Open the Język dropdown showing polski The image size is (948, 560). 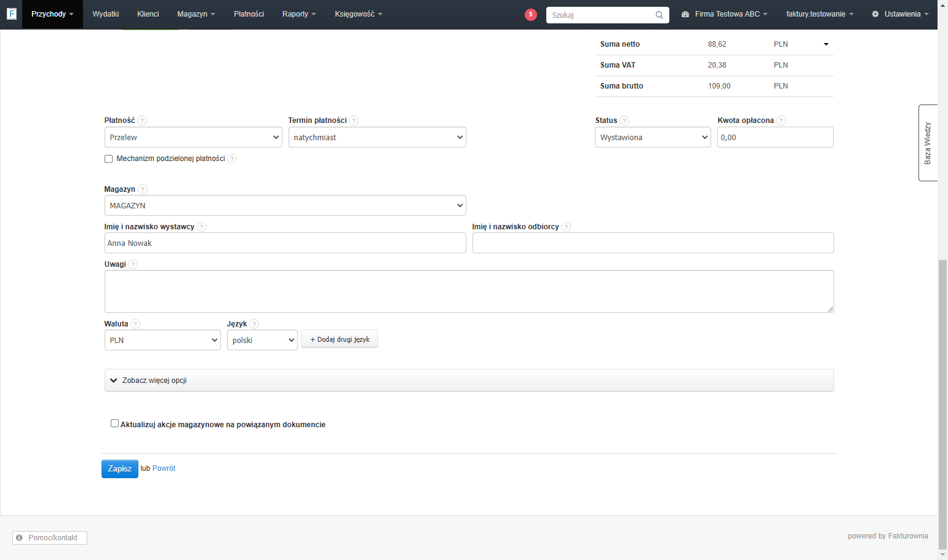(x=262, y=340)
